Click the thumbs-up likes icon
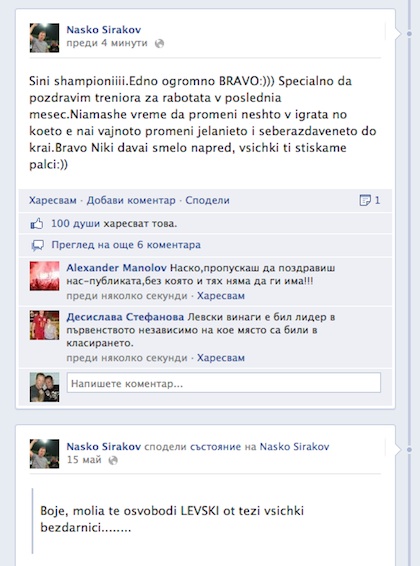The height and width of the screenshot is (566, 420). (x=37, y=224)
